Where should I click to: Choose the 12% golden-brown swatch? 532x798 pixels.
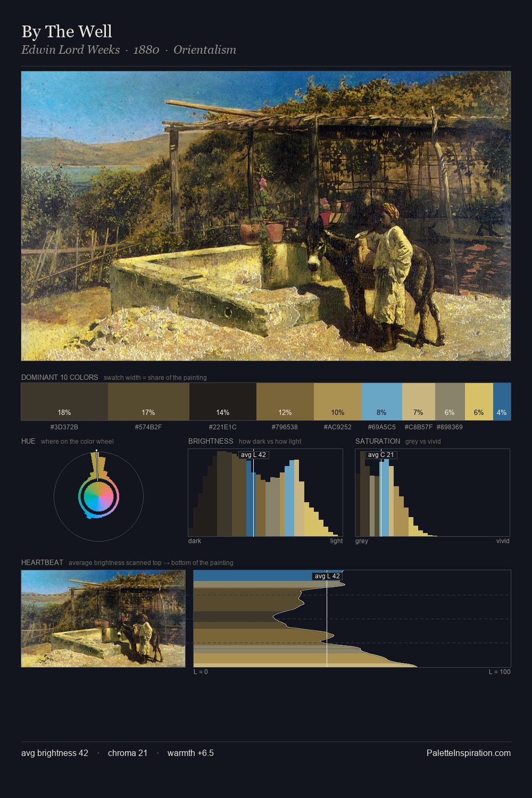click(x=285, y=402)
